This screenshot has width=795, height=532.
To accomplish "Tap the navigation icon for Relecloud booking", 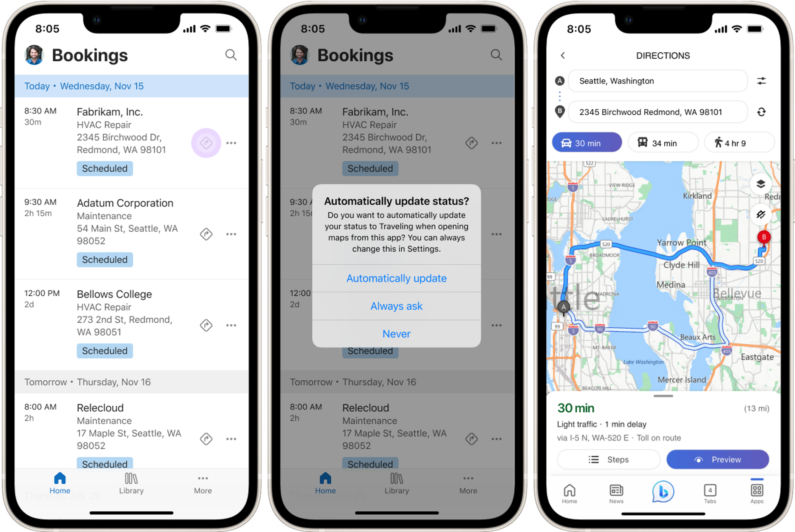I will (206, 439).
